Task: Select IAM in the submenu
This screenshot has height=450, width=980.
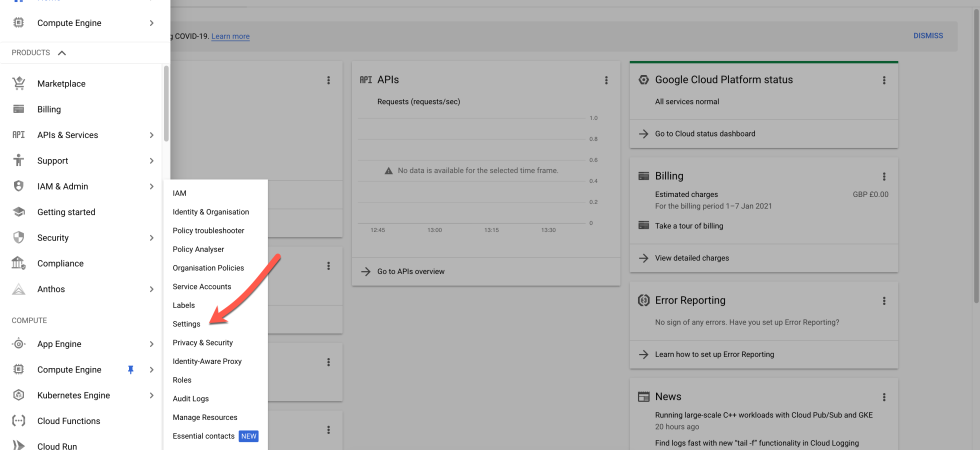Action: coord(179,193)
